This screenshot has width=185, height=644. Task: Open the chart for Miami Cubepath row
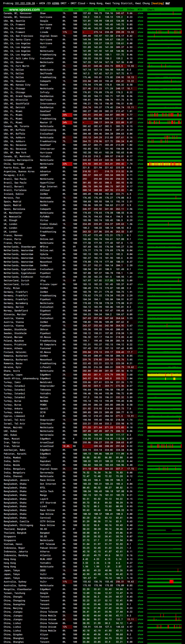[164, 115]
